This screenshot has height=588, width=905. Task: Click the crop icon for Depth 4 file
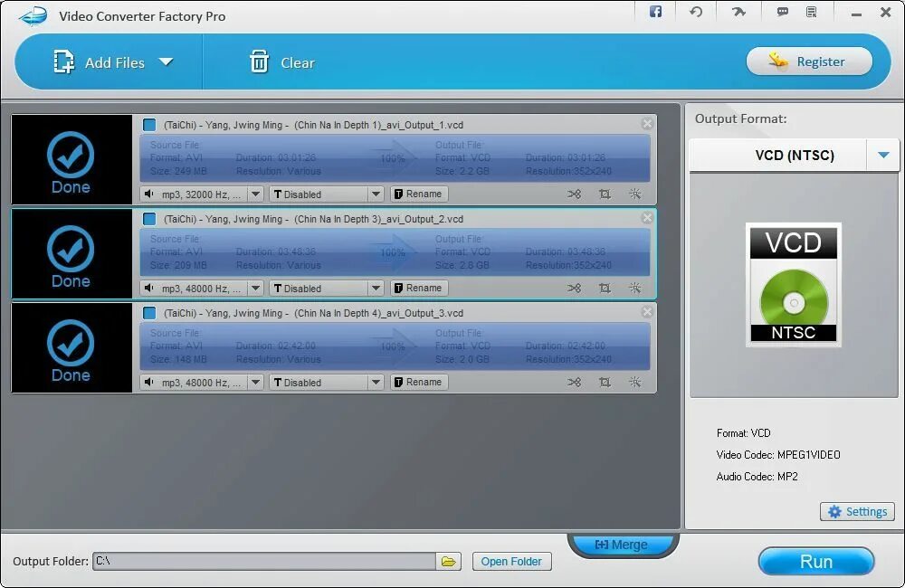point(605,382)
